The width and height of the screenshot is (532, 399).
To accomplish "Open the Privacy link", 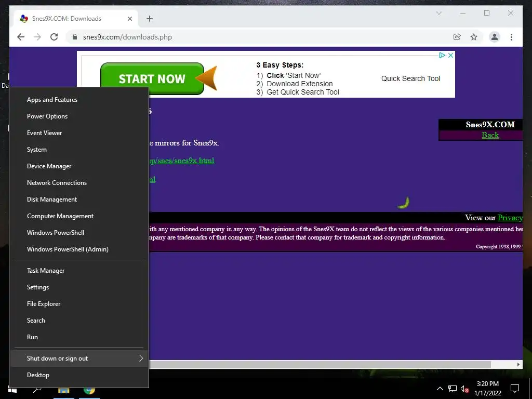I will [x=510, y=218].
